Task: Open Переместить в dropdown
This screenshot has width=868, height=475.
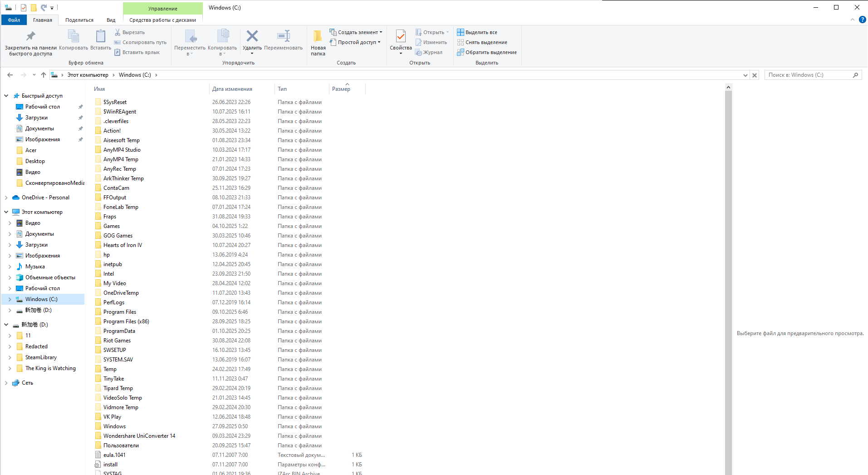Action: tap(190, 42)
